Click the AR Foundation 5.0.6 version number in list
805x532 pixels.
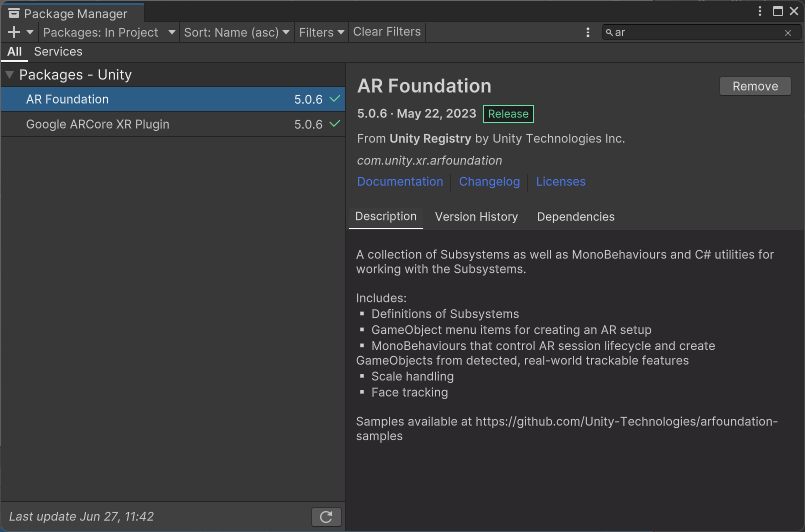pos(308,100)
